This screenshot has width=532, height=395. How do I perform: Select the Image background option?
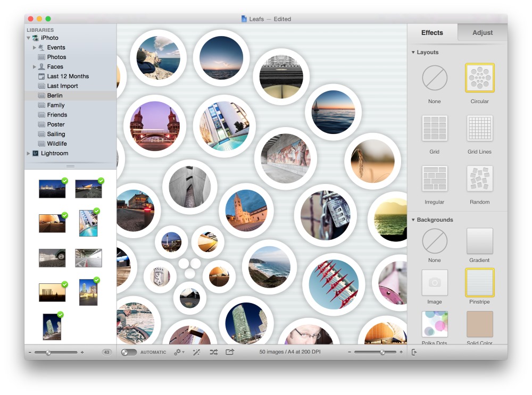[434, 282]
